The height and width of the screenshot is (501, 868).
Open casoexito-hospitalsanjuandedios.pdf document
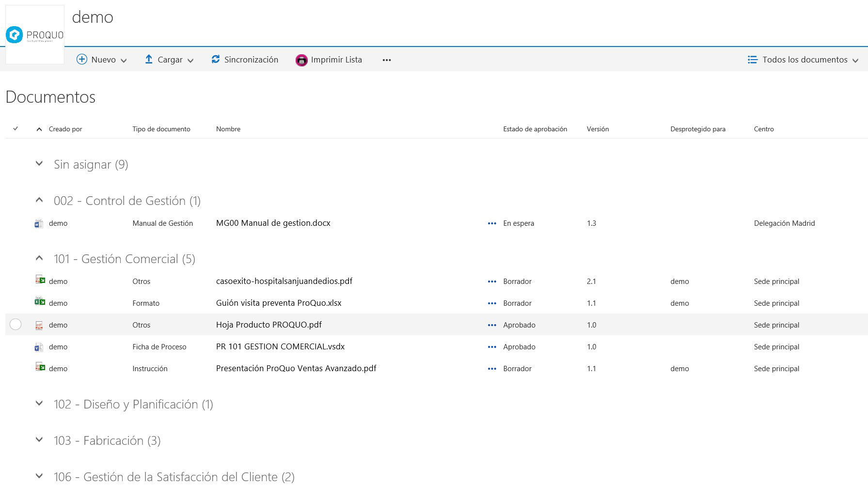tap(284, 281)
